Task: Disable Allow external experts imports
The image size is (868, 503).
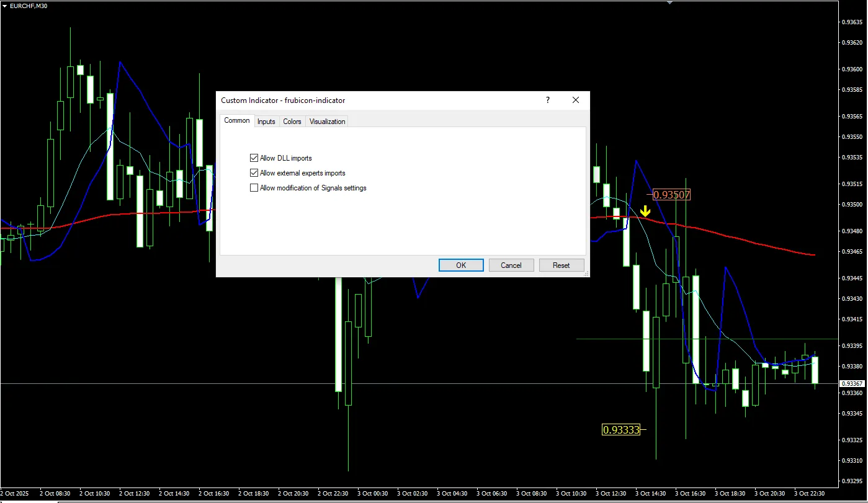Action: coord(254,173)
